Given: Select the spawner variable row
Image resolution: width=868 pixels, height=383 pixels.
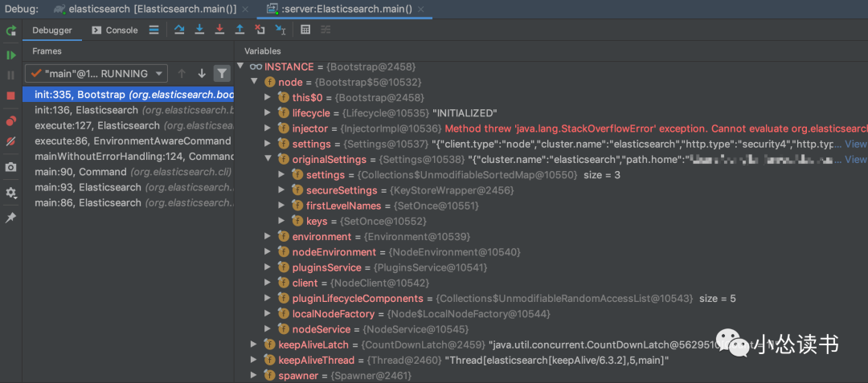Looking at the screenshot, I should pyautogui.click(x=551, y=376).
